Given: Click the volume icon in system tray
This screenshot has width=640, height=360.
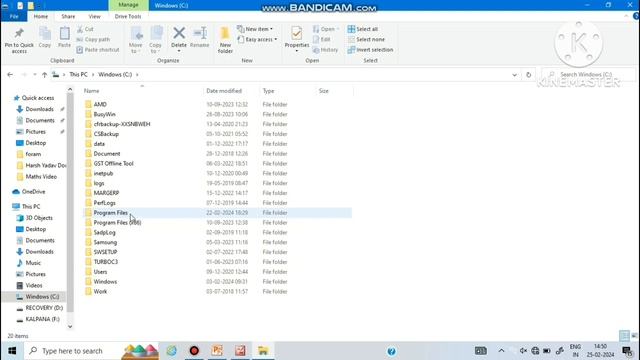Looking at the screenshot, I should (523, 351).
